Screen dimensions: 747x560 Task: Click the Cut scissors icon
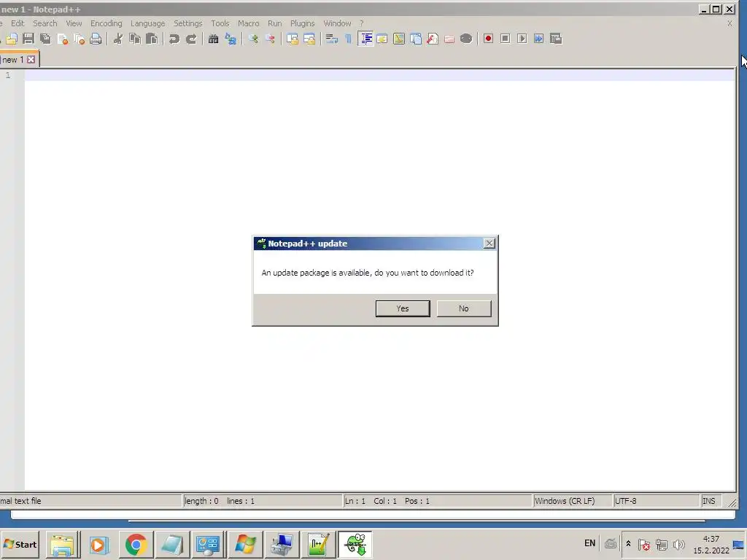[x=117, y=39]
